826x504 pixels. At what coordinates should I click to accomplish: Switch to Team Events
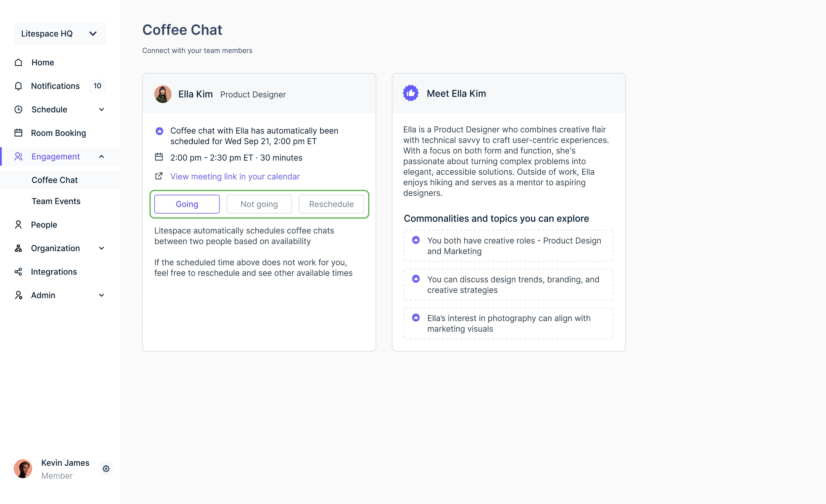[56, 201]
